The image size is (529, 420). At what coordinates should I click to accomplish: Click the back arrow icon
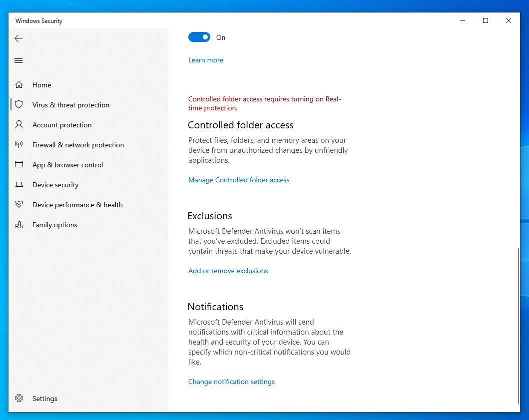[x=18, y=38]
